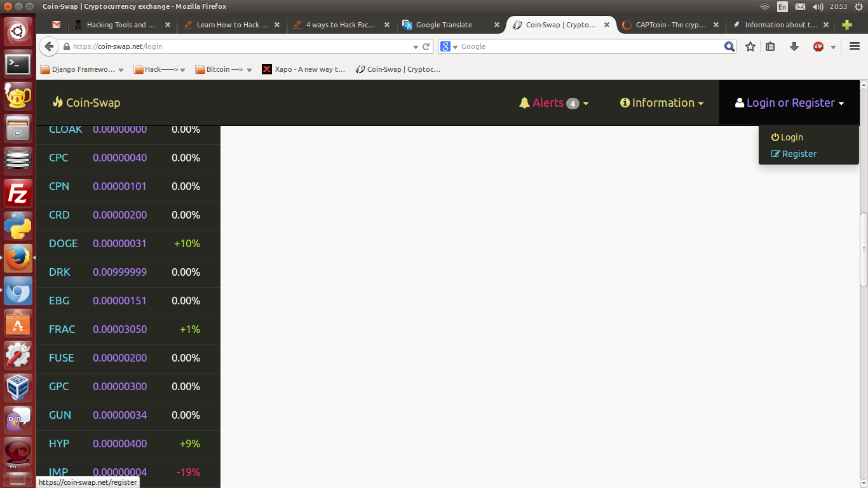868x488 pixels.
Task: Collapse the Login or Register dropdown
Action: 789,103
